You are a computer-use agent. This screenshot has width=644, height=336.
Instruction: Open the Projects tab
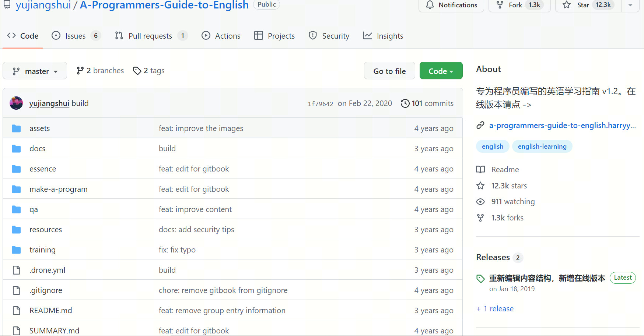point(274,36)
